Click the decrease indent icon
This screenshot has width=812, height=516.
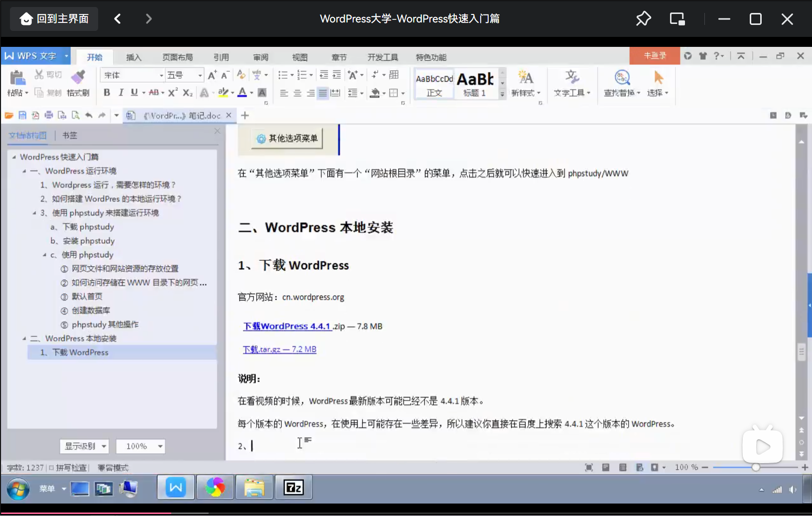[324, 75]
